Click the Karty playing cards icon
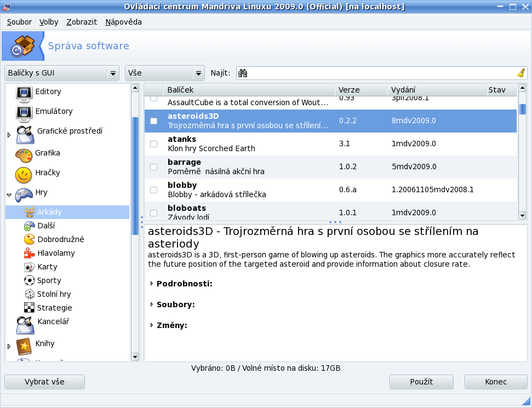Viewport: 532px width, 408px height. point(30,267)
